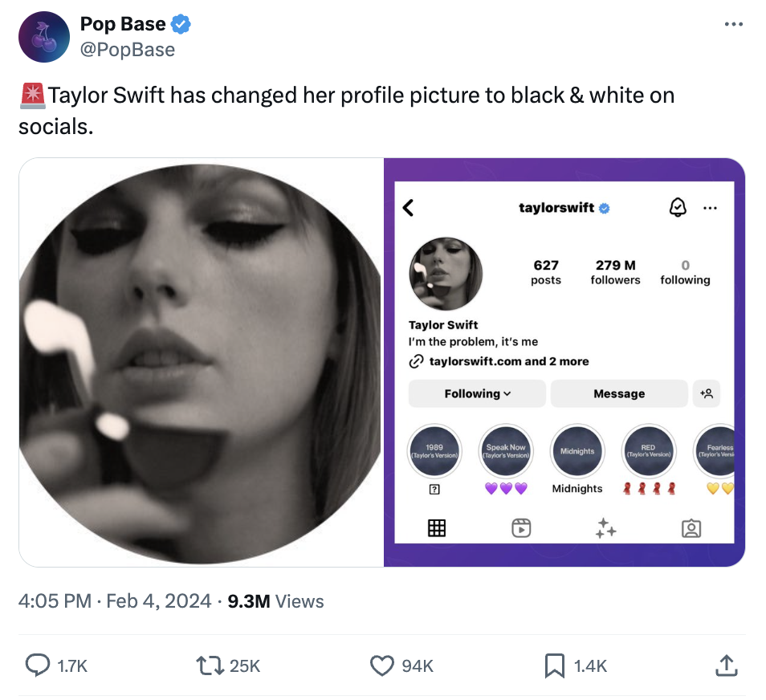Screen dimensions: 766x700
Task: Click the @PopBase handle
Action: (127, 50)
